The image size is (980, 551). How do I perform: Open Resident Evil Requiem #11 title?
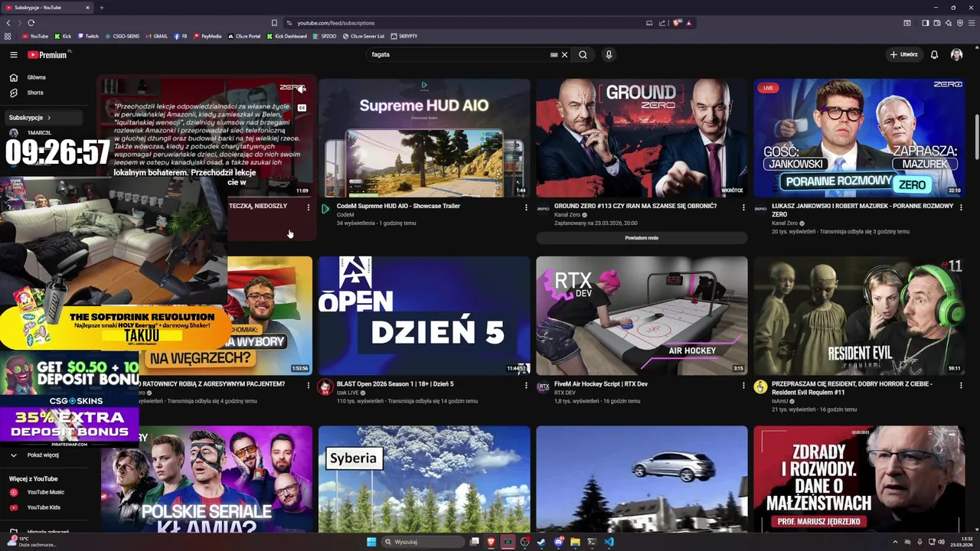(x=852, y=388)
